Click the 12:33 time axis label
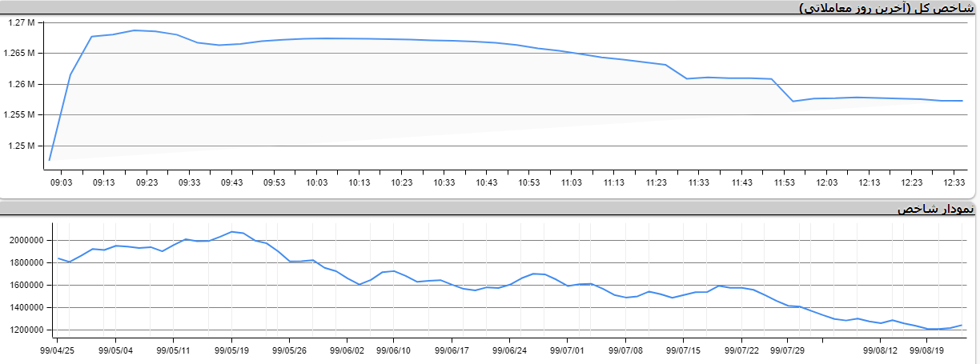Screen dimensions: 980x364 (954, 182)
